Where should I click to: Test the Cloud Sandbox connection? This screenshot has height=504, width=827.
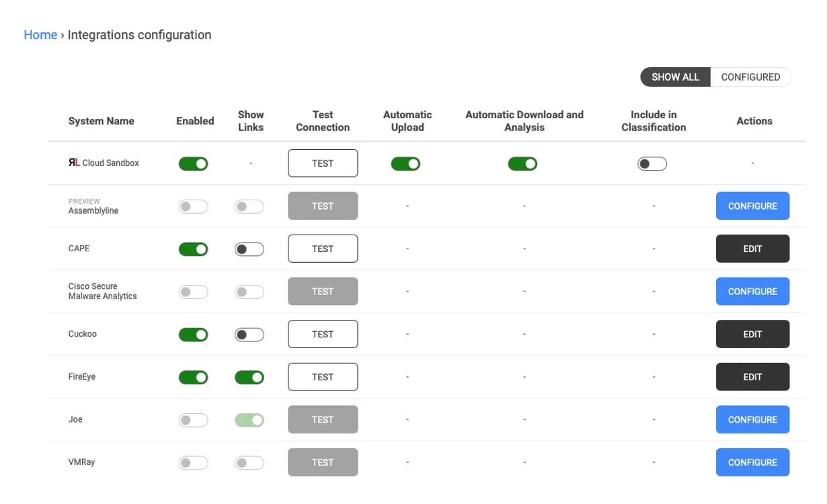click(323, 163)
